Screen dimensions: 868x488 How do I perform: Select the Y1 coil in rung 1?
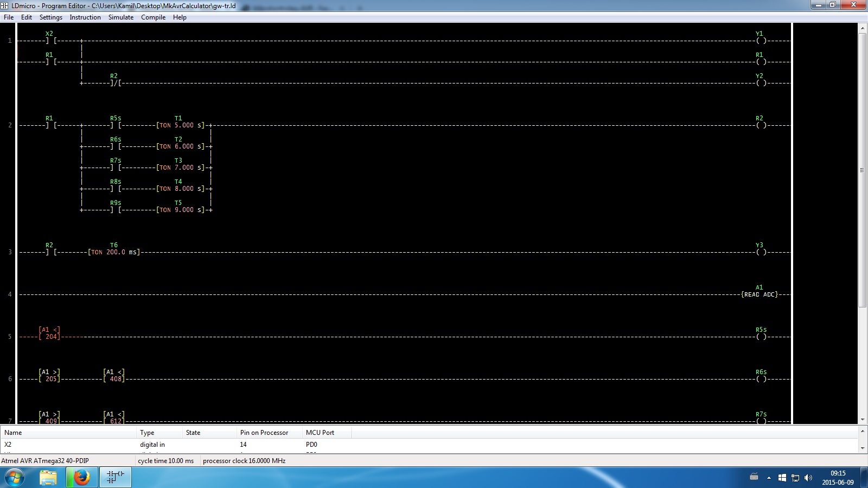coord(761,37)
